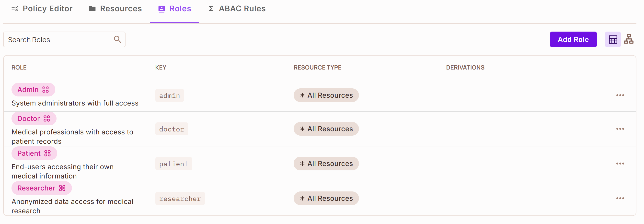Select the Admin role badge

(x=33, y=90)
